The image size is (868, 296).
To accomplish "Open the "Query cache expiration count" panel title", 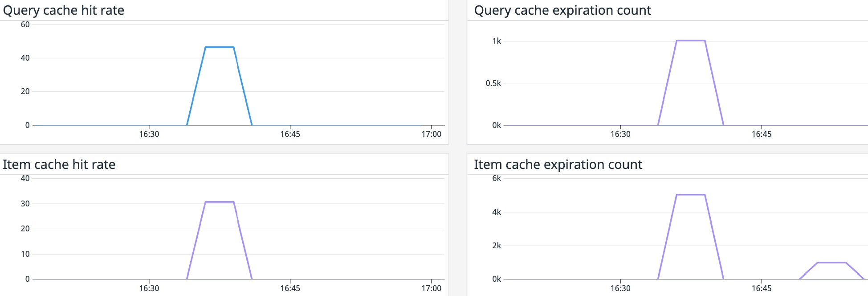I will (562, 10).
